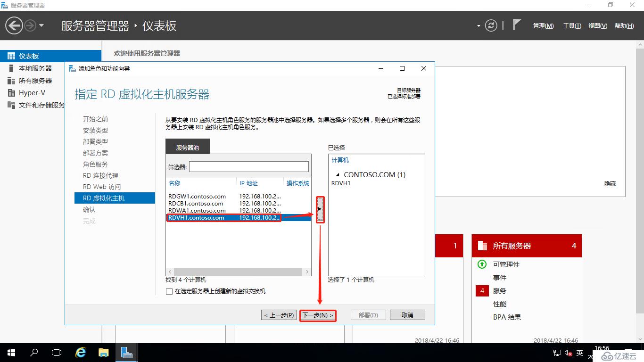Click the 筛选器 filter input field
Image resolution: width=644 pixels, height=362 pixels.
[x=249, y=166]
